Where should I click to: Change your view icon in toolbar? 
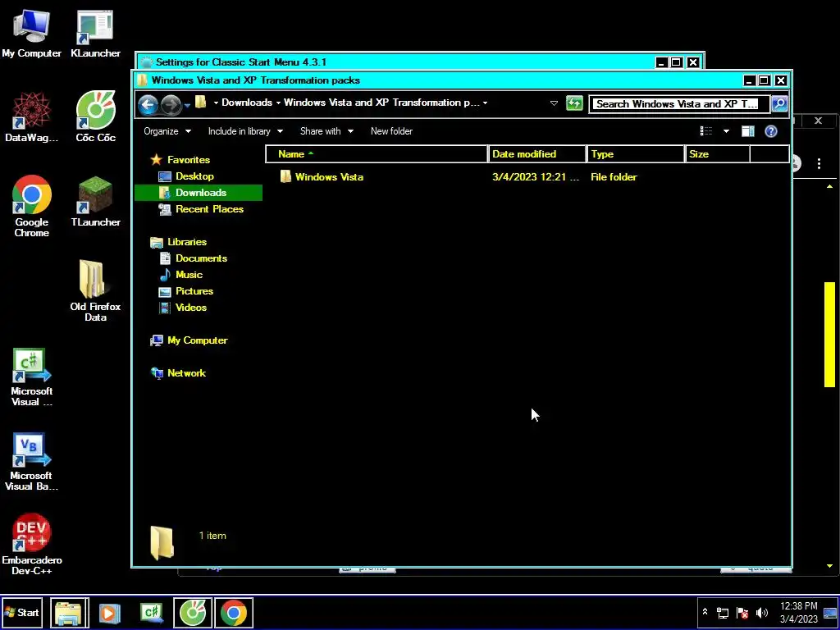tap(706, 131)
